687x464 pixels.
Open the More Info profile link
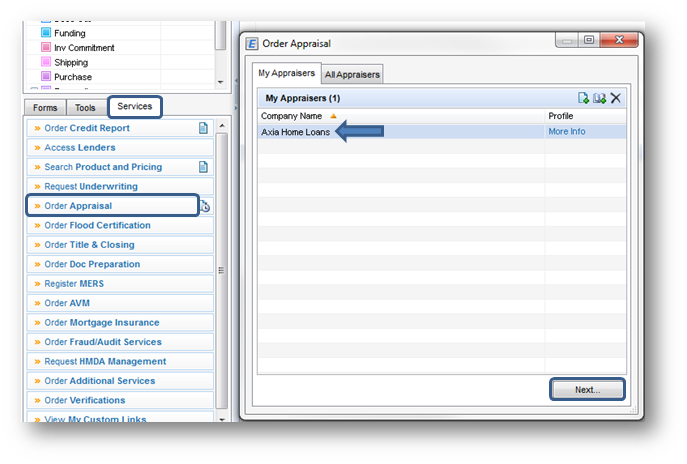(566, 132)
